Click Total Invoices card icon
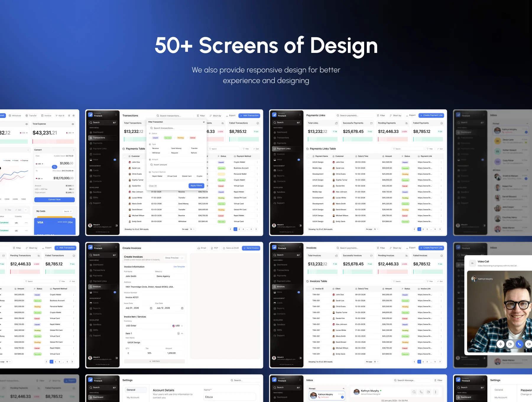This screenshot has height=402, width=532. click(336, 256)
